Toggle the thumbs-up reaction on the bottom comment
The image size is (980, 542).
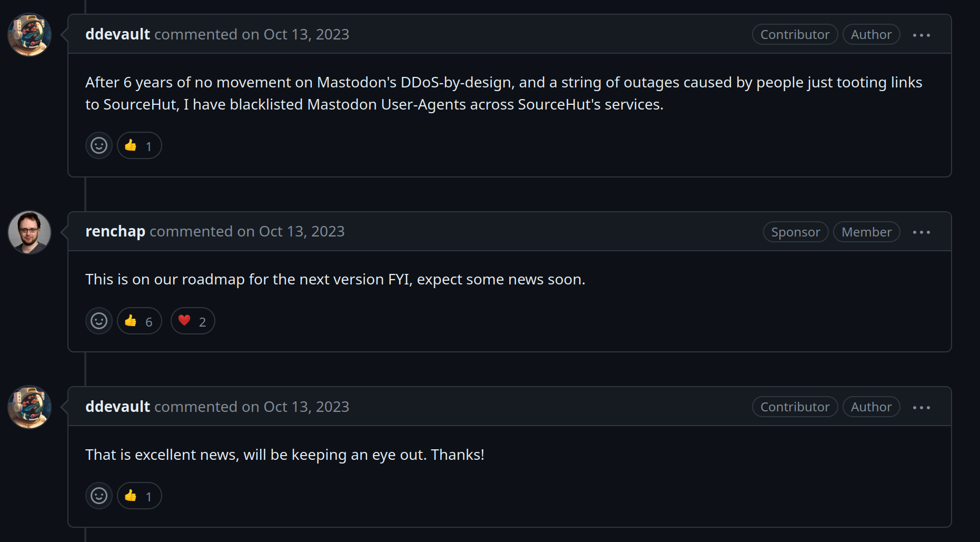(139, 496)
